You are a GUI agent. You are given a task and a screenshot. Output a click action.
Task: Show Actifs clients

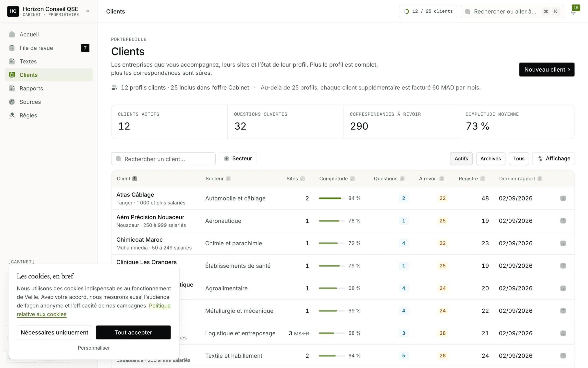click(461, 158)
